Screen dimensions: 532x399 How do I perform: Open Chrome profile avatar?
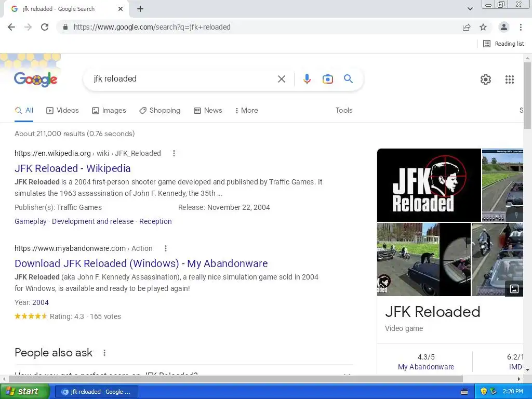(x=504, y=27)
